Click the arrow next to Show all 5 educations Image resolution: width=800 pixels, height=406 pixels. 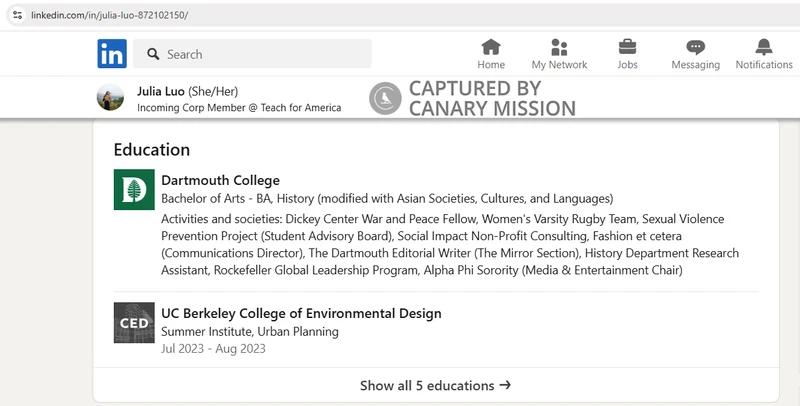pos(505,385)
